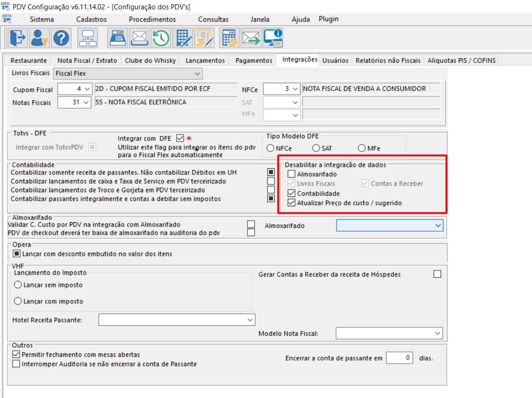Open the Procedimentos menu
Image resolution: width=532 pixels, height=398 pixels.
(x=152, y=19)
